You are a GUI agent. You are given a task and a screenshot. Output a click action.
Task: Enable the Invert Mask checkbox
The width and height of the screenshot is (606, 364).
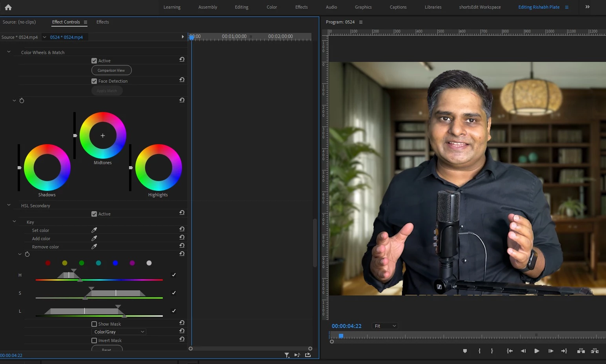[94, 340]
